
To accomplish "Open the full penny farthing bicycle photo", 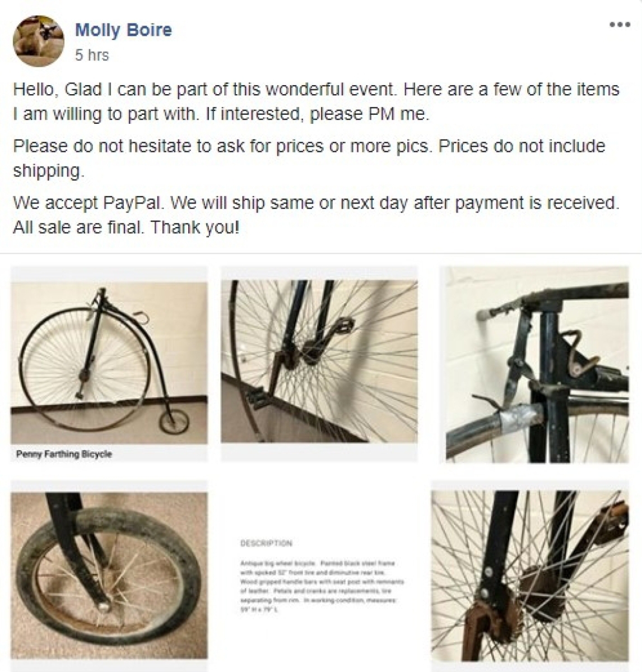I will click(x=109, y=363).
